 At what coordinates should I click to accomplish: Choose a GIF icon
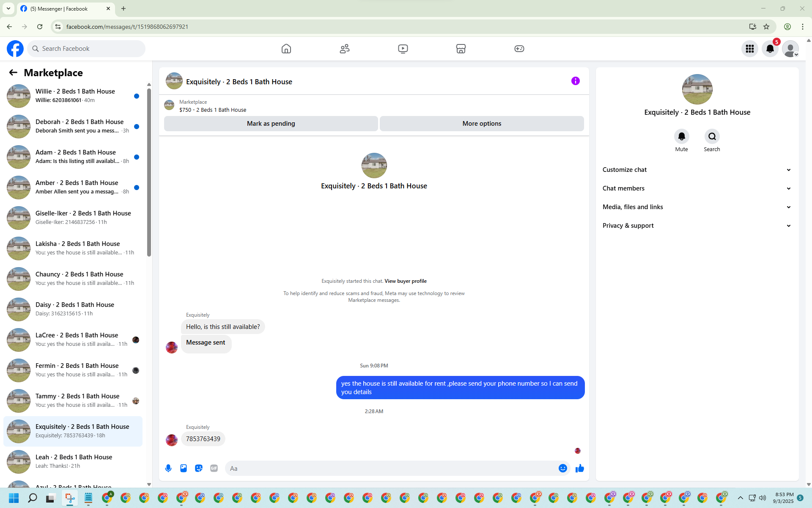(214, 468)
